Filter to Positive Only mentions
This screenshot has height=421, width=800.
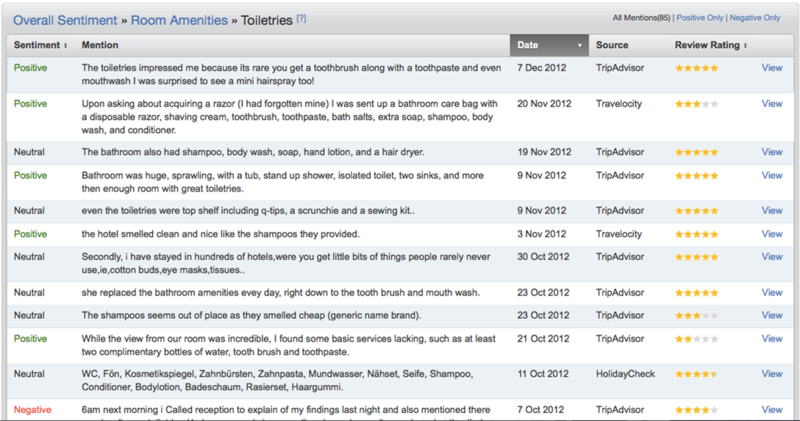tap(700, 18)
